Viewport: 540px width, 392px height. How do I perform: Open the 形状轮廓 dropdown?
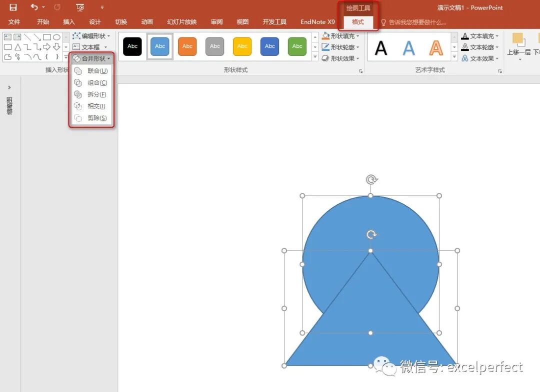point(340,47)
